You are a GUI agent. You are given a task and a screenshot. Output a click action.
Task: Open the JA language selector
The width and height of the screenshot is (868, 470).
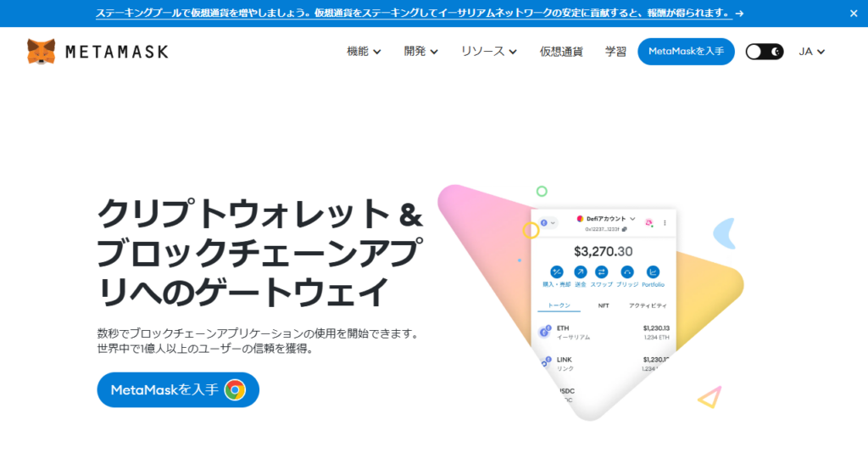[x=811, y=52]
